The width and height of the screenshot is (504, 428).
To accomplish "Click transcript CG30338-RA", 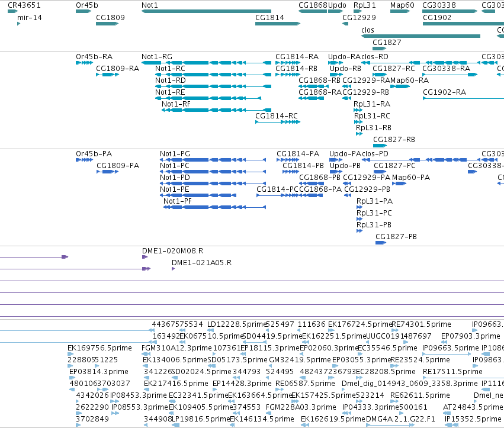I will click(x=450, y=75).
